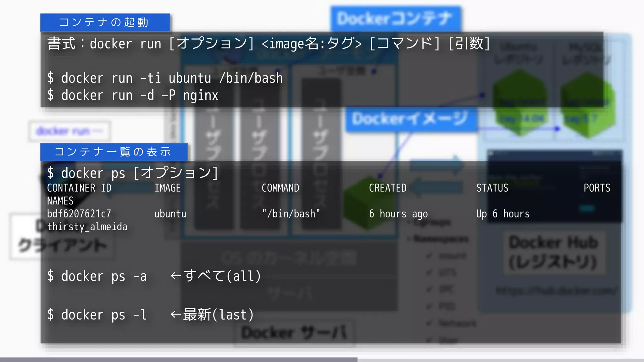The height and width of the screenshot is (362, 644).
Task: Click the STATUS column header
Action: point(492,188)
